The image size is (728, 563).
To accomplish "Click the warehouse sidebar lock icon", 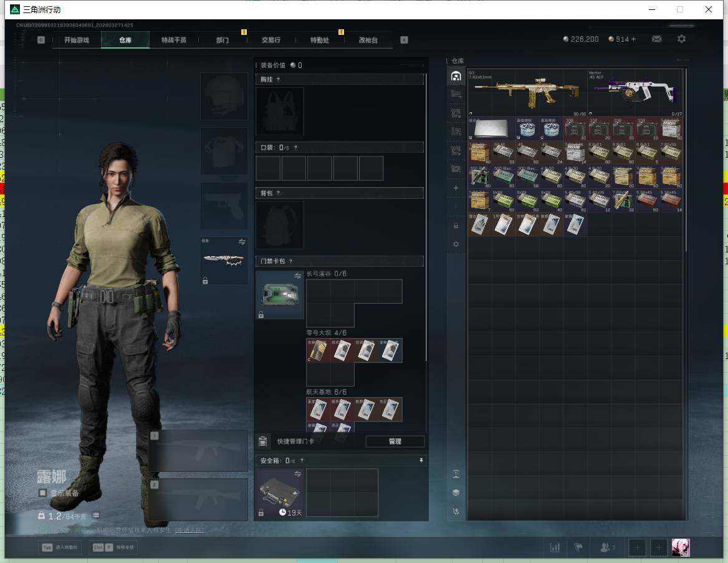I will (456, 225).
